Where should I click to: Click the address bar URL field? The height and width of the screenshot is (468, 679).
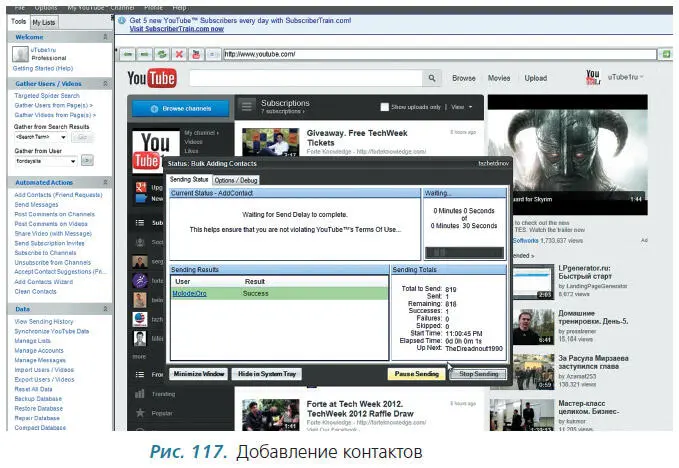point(440,54)
